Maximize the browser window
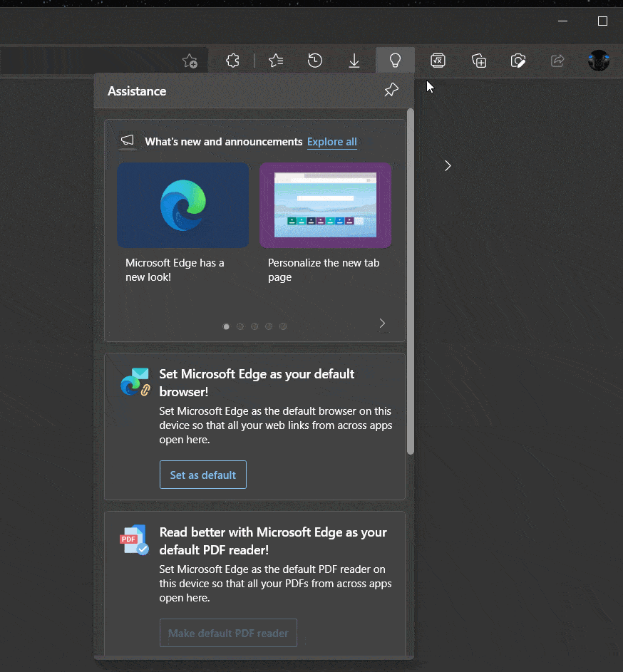The width and height of the screenshot is (623, 672). tap(602, 21)
